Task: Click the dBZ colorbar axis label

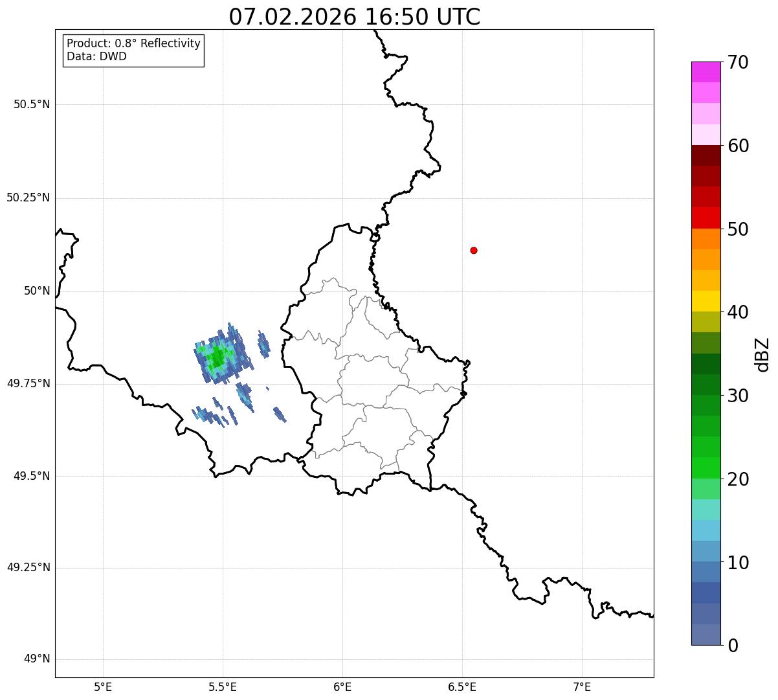Action: (762, 354)
